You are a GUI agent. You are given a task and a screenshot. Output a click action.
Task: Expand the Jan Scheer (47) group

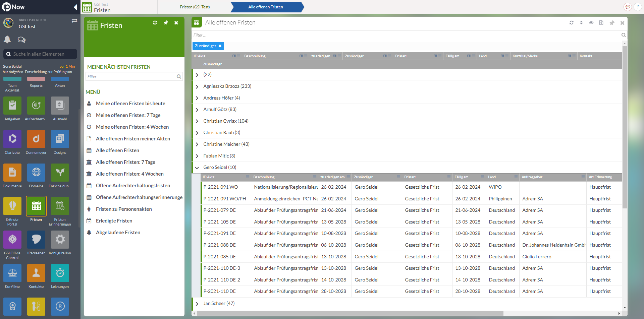197,303
